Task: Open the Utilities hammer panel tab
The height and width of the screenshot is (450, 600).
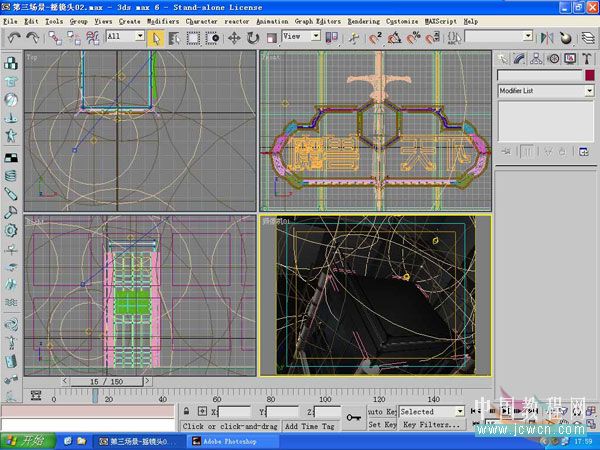Action: (587, 59)
